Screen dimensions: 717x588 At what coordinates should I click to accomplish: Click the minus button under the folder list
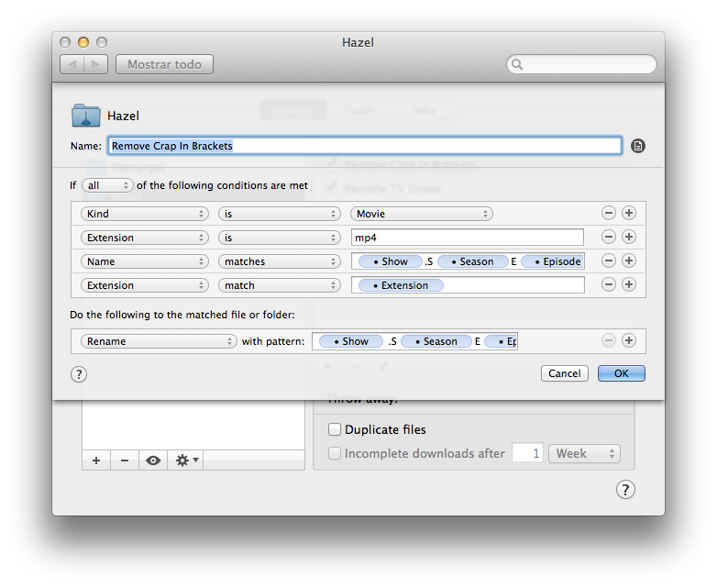point(125,460)
